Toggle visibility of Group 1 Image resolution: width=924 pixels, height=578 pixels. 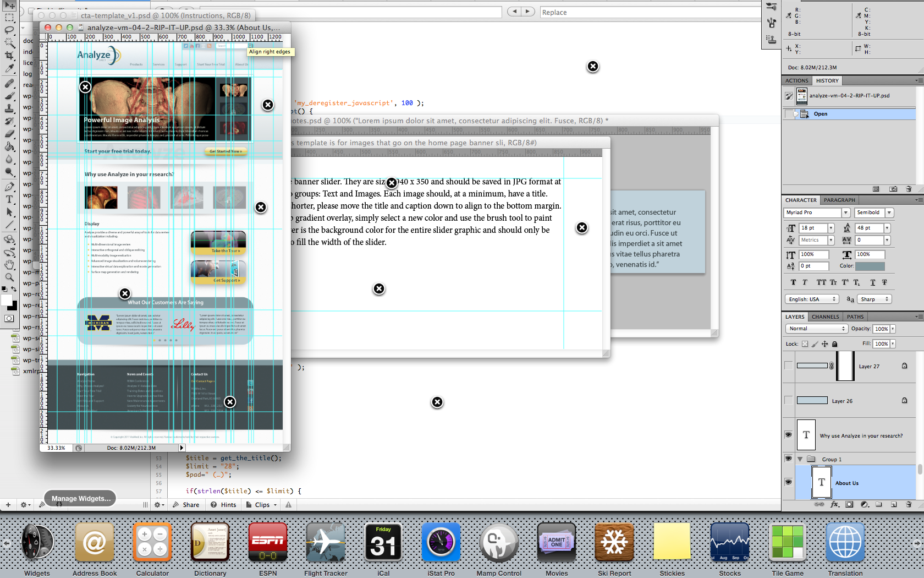[788, 459]
